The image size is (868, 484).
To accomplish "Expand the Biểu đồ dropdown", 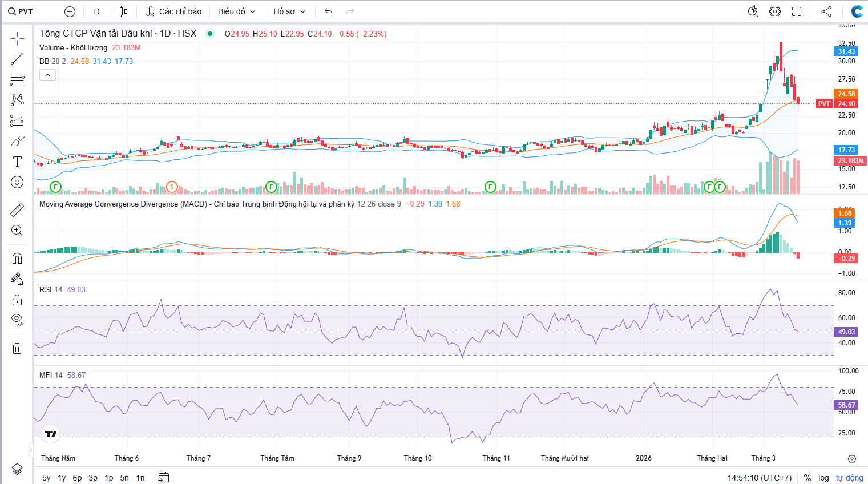I will pyautogui.click(x=236, y=11).
